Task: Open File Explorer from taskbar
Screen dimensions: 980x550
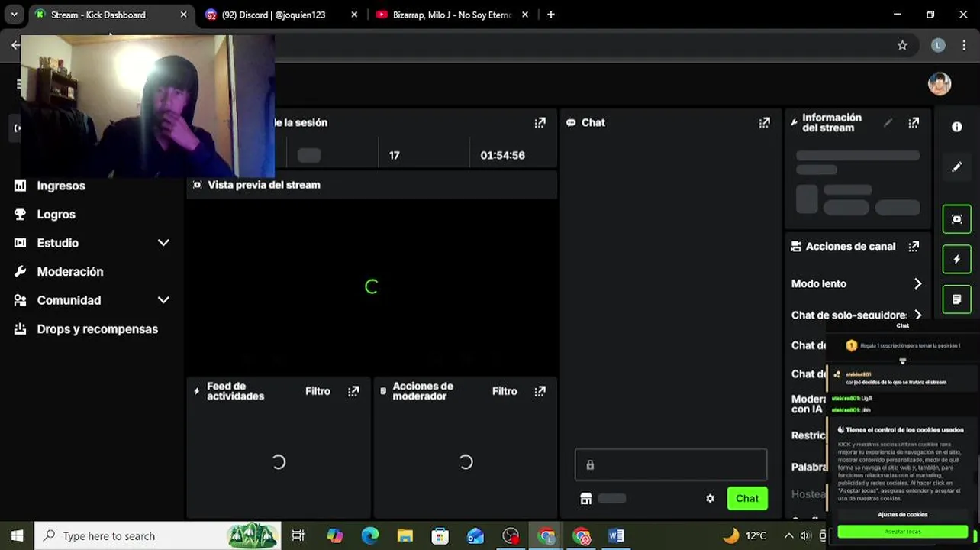Action: tap(405, 535)
